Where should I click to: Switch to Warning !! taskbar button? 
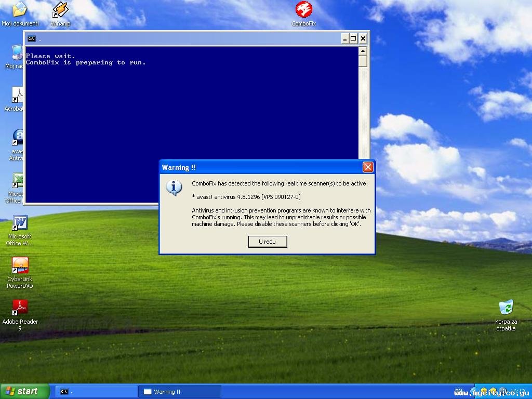[180, 392]
